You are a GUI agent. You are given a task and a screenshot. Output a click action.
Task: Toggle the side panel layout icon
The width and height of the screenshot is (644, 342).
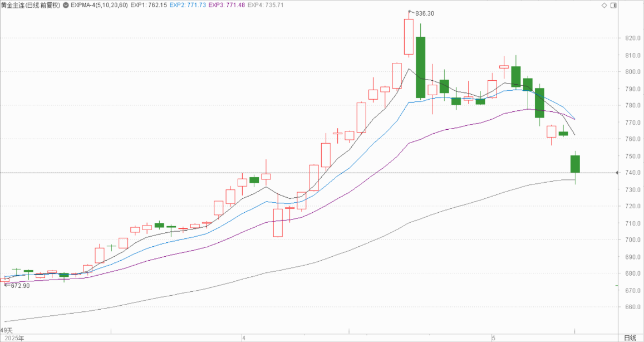(613, 6)
